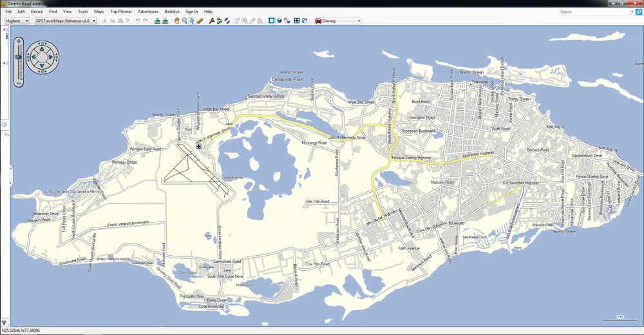Click the Delaporte Point map label
Screen dimensions: 644x335
coord(288,79)
